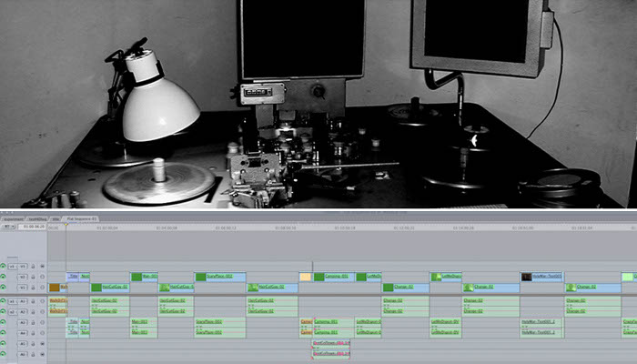Open the RT real-time effects dropdown
The image size is (637, 364).
pos(8,227)
